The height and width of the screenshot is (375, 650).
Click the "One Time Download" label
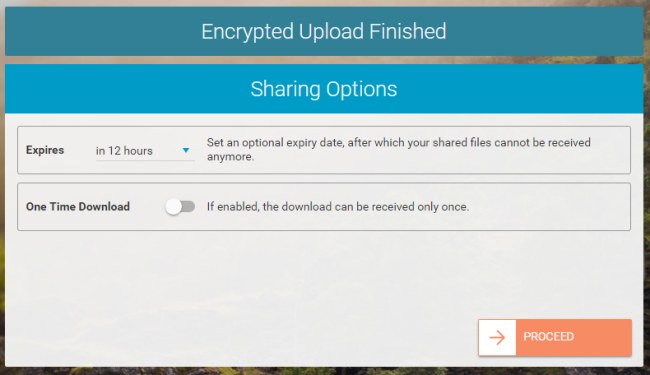[x=78, y=206]
